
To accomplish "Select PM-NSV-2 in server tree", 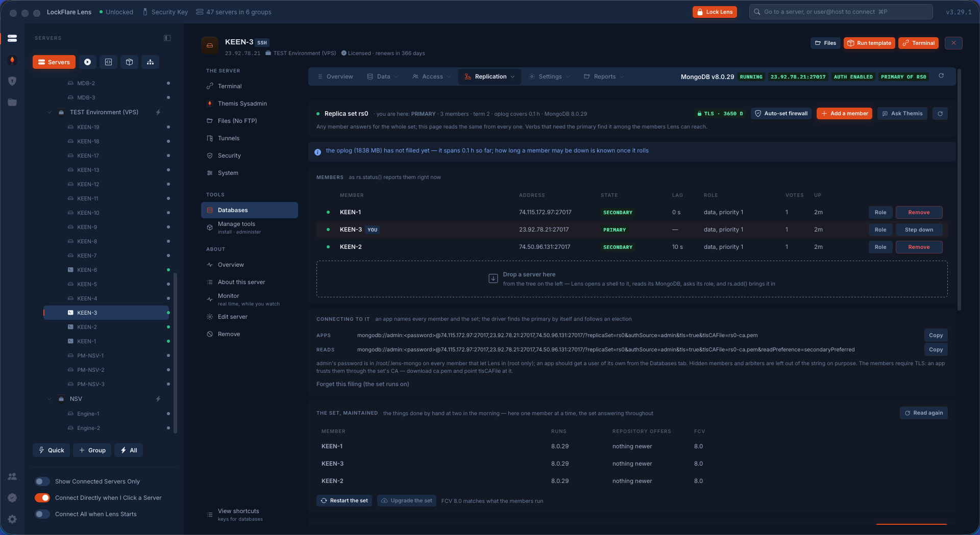I will pyautogui.click(x=107, y=370).
